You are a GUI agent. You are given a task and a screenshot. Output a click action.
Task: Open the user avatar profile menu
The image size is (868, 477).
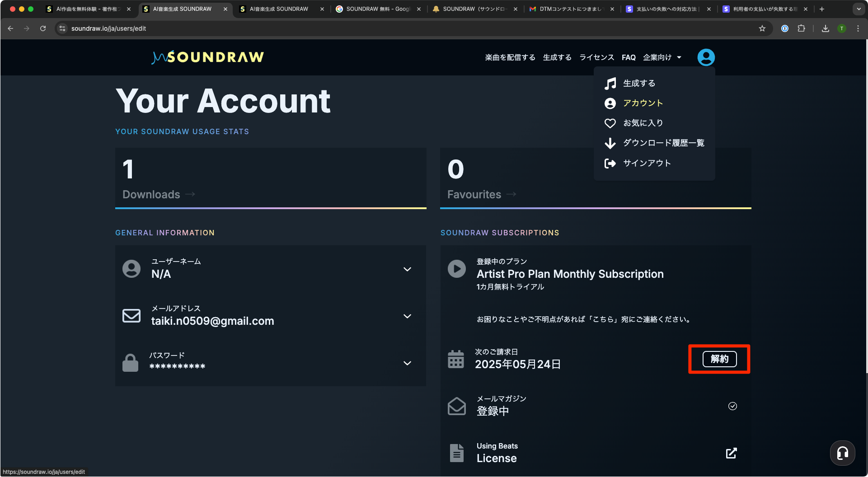point(706,57)
